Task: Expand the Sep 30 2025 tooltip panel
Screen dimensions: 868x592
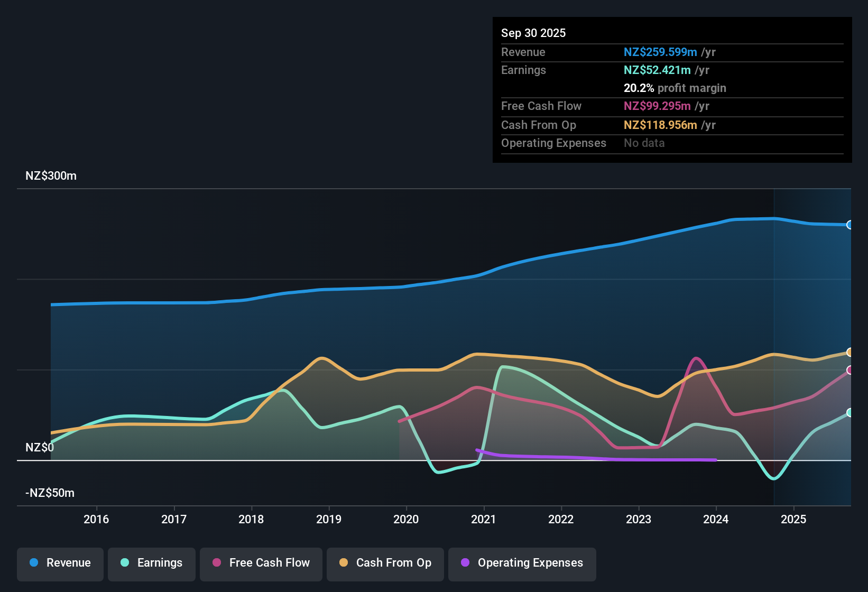Action: click(533, 33)
